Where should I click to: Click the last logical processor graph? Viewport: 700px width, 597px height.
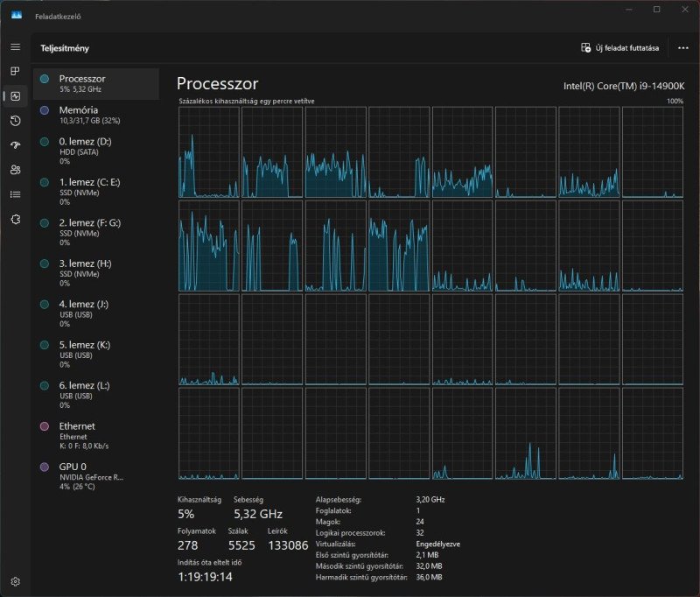(653, 433)
